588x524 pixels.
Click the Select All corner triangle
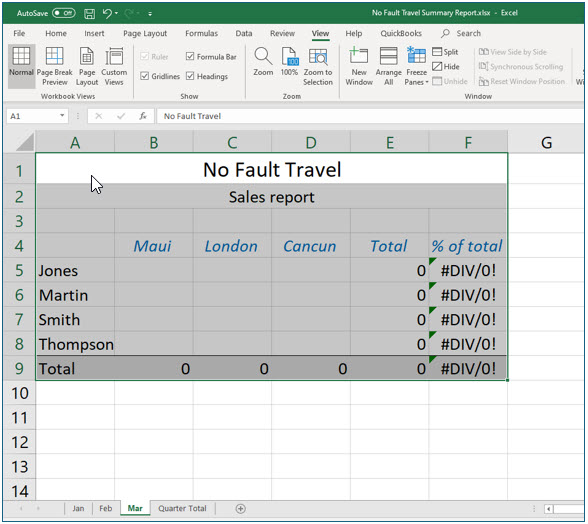click(25, 143)
